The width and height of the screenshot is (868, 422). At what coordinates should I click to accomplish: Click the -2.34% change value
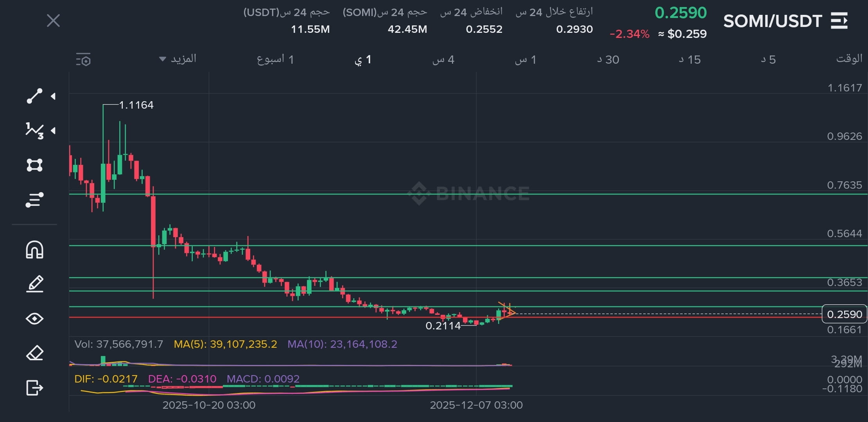[629, 34]
